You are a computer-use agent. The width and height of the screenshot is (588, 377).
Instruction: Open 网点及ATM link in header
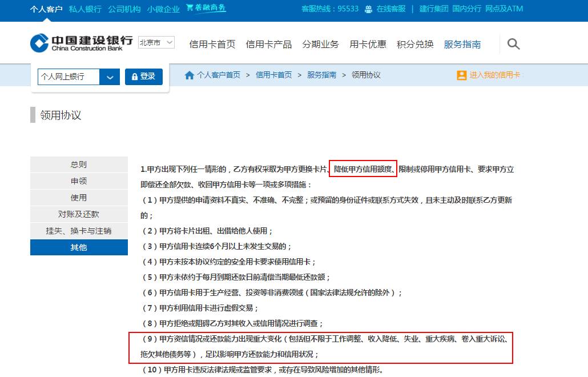504,9
